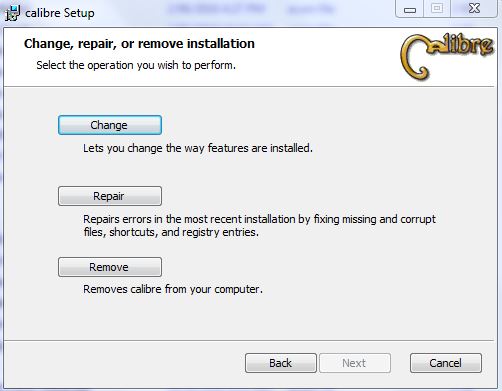Go to the previous step with Back
This screenshot has width=502, height=391.
click(x=281, y=363)
